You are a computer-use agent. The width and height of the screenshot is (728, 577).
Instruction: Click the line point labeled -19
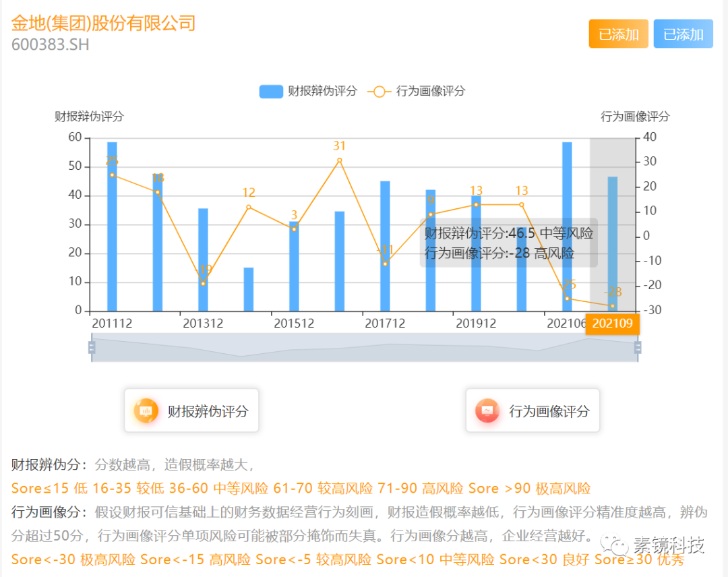[203, 283]
